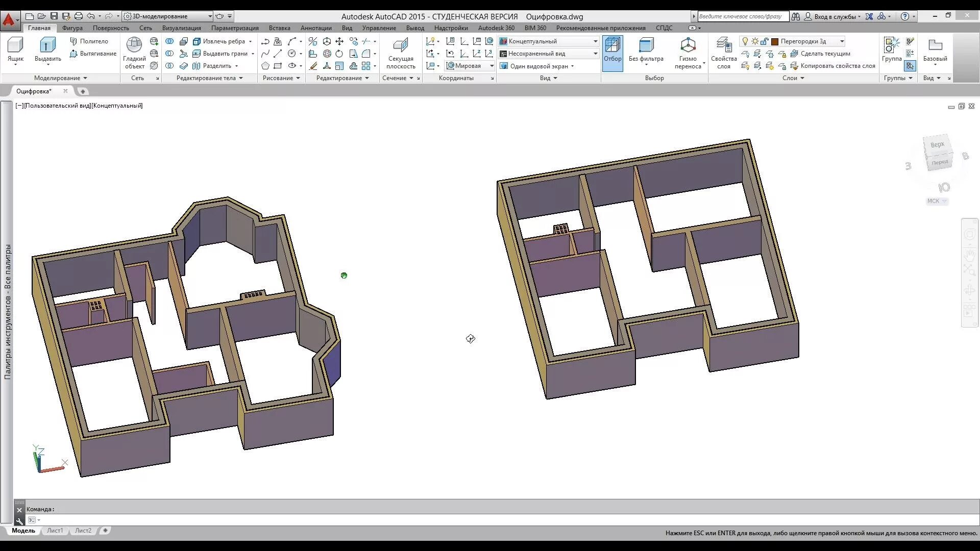Click the layer color swatch near Перегородки 3д
This screenshot has width=980, height=551.
pos(774,41)
